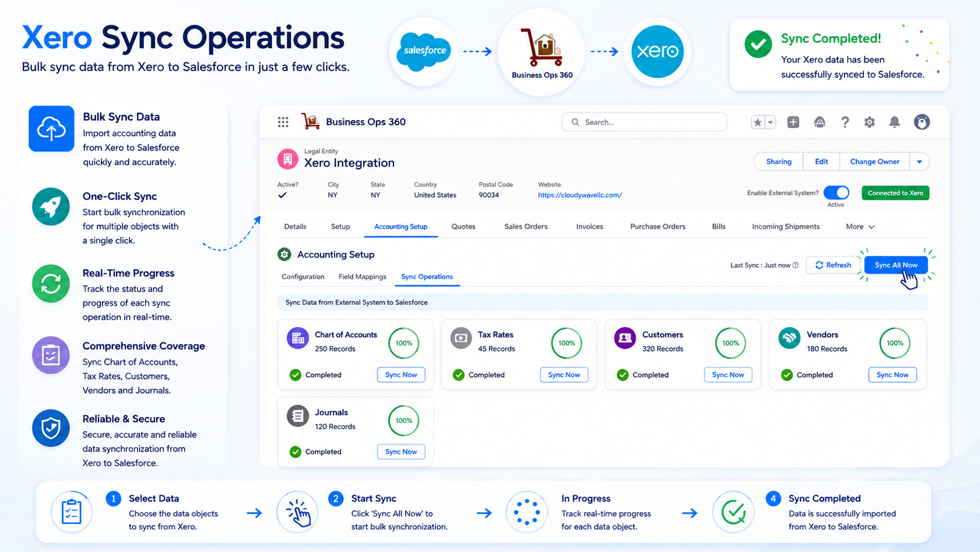
Task: Click the Tax Rates card icon
Action: pos(461,338)
